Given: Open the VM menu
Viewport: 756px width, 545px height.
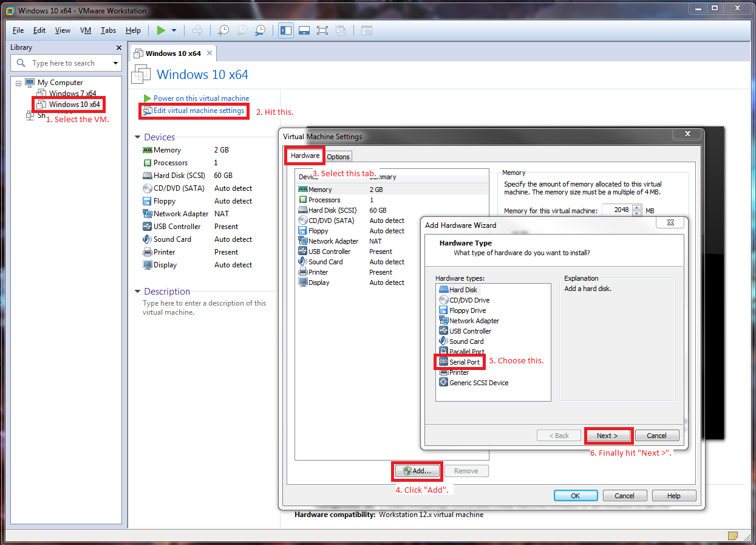Looking at the screenshot, I should click(86, 30).
